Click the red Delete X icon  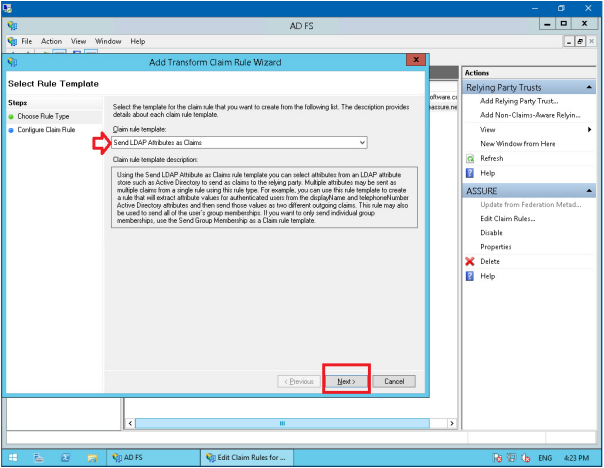pyautogui.click(x=470, y=261)
